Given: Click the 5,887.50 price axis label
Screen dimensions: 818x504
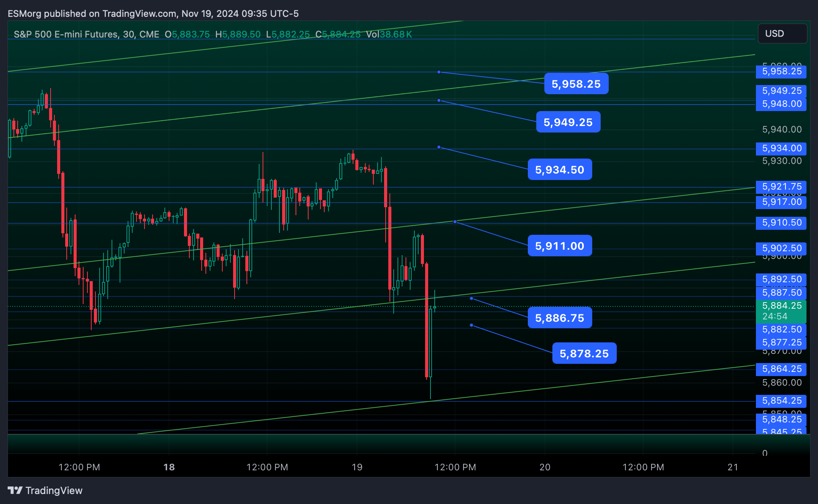Looking at the screenshot, I should tap(781, 293).
